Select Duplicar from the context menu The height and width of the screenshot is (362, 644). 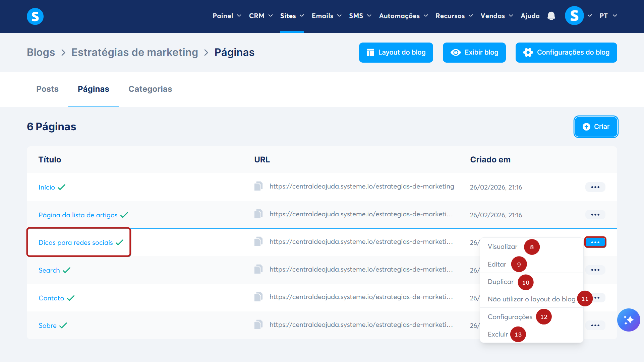point(501,282)
